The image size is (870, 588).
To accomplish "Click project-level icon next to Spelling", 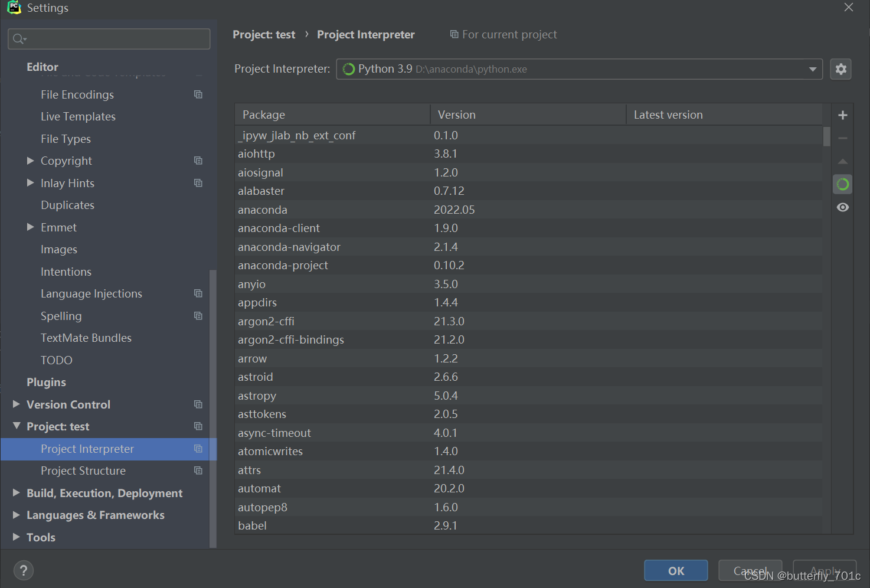I will [198, 316].
